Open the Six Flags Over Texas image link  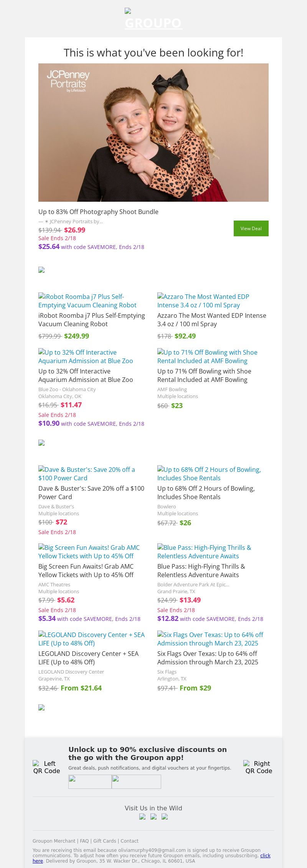210,639
